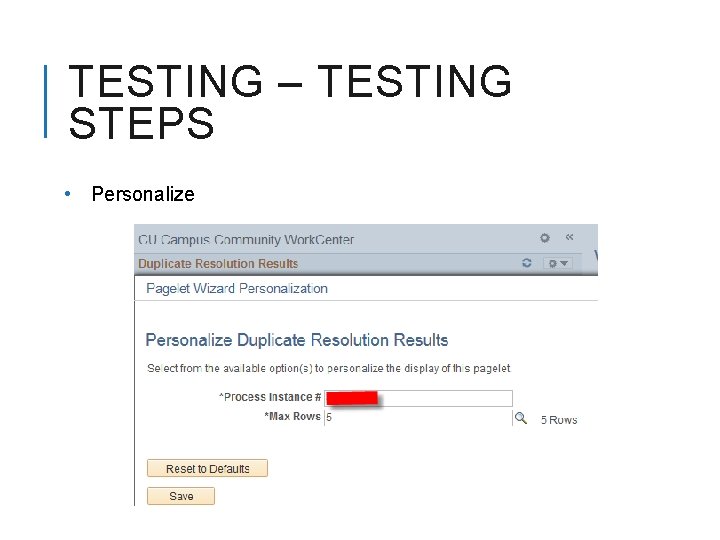Click the CU Campus Community WorkCenter title
The width and height of the screenshot is (720, 540).
pos(246,240)
